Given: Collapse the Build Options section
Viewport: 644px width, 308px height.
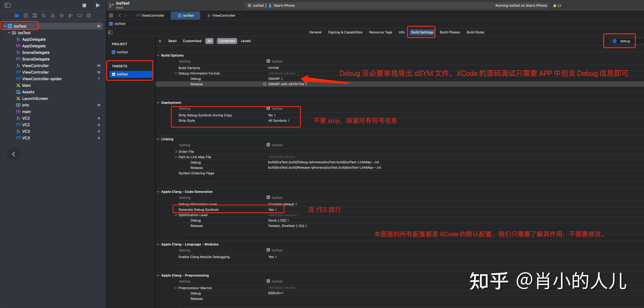Looking at the screenshot, I should tap(158, 55).
